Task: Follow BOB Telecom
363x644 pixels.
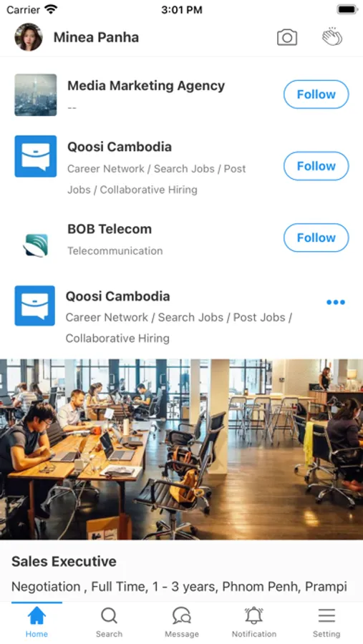Action: [x=316, y=238]
